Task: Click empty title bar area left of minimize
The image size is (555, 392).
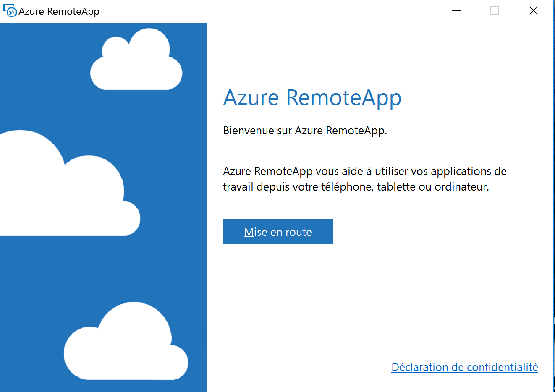Action: click(x=273, y=11)
